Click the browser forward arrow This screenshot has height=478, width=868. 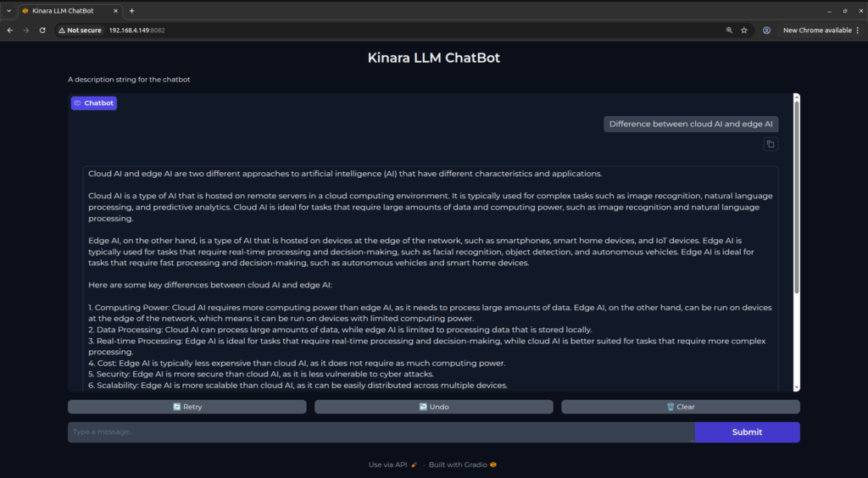[26, 31]
